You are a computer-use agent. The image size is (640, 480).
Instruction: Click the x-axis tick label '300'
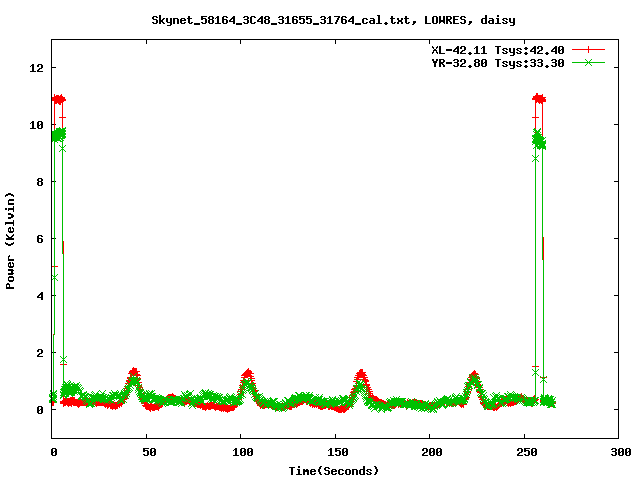pyautogui.click(x=621, y=452)
